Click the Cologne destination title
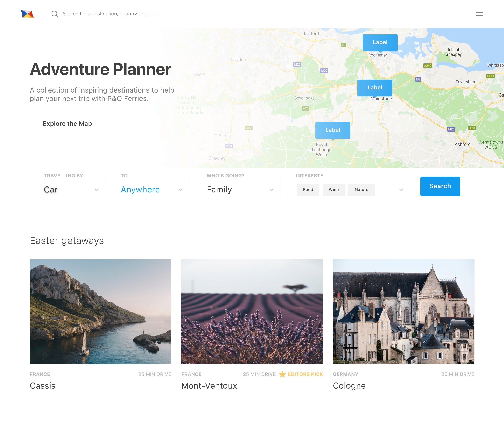 349,385
